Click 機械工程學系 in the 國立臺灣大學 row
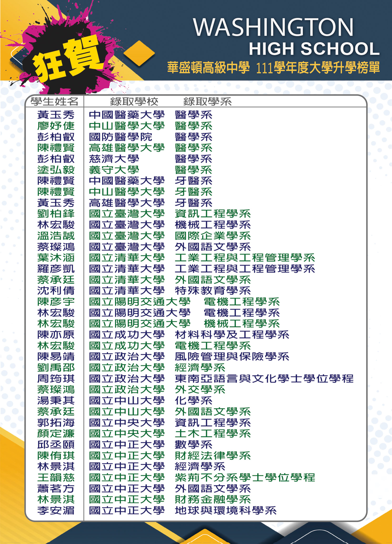Image resolution: width=392 pixels, height=544 pixels. (x=213, y=225)
